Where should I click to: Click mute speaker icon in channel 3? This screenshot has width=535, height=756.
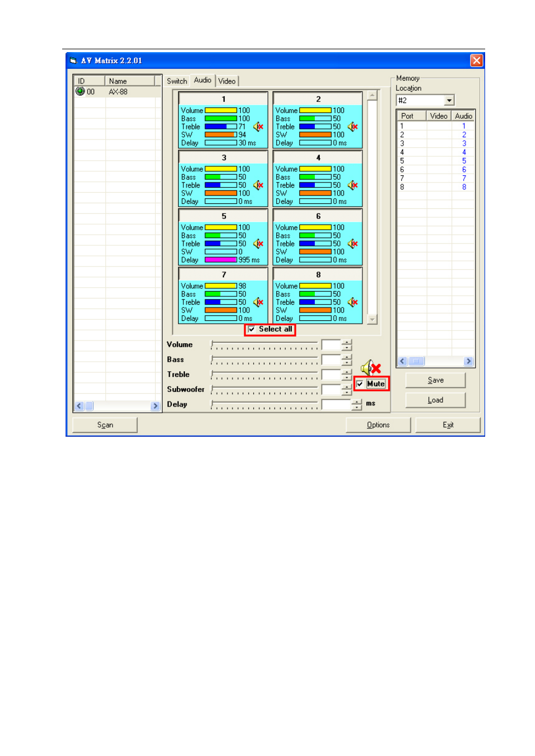tap(258, 185)
